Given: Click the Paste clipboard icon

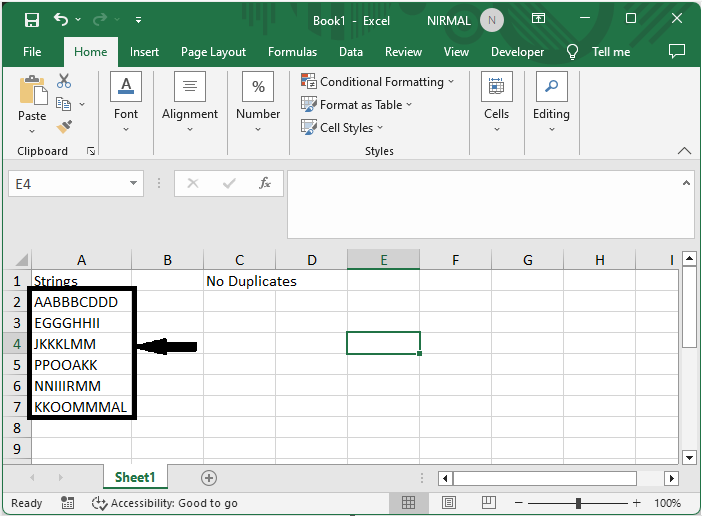Looking at the screenshot, I should point(33,90).
